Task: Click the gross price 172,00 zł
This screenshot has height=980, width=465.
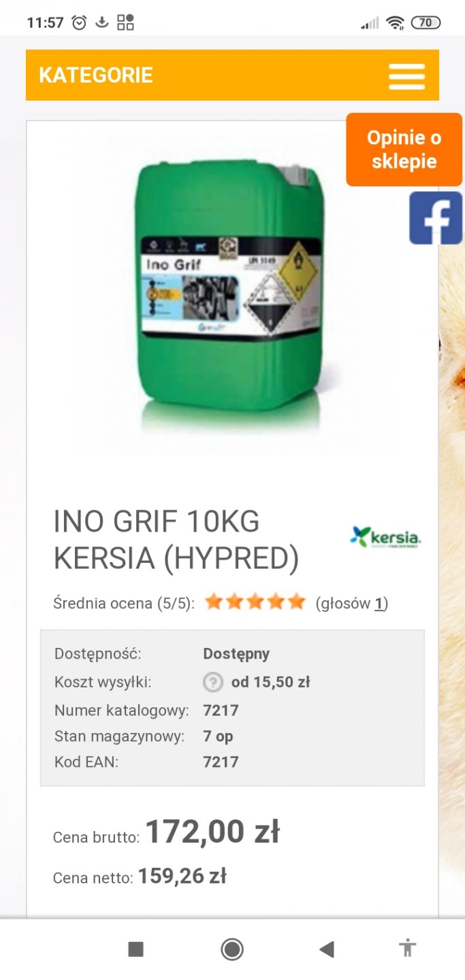Action: [212, 832]
